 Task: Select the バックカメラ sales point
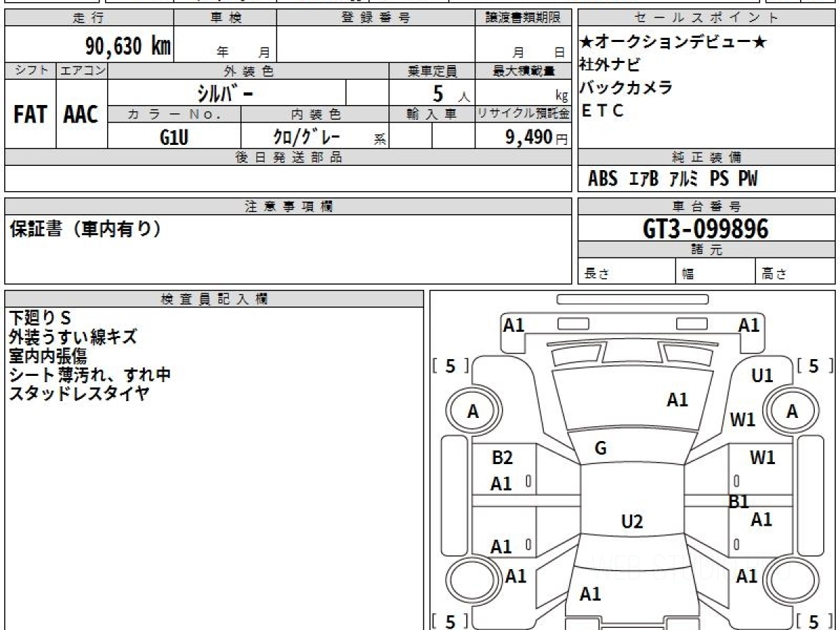tap(626, 87)
